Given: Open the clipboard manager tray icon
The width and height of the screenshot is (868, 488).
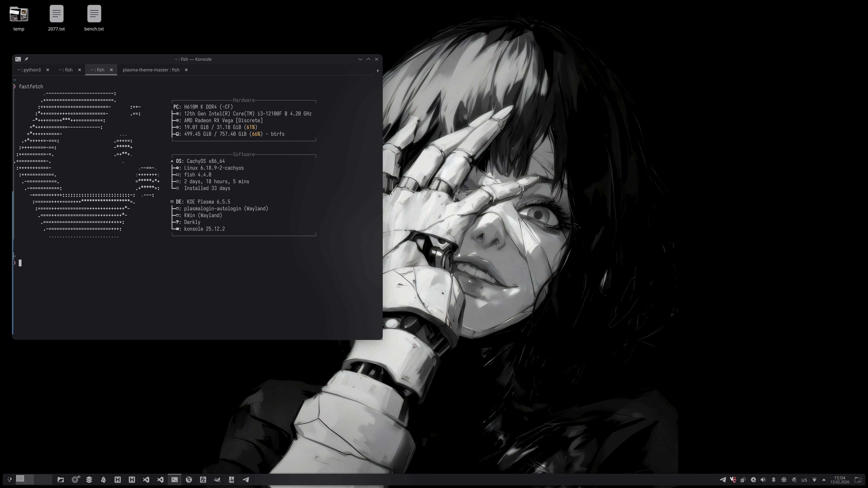Looking at the screenshot, I should click(x=743, y=480).
